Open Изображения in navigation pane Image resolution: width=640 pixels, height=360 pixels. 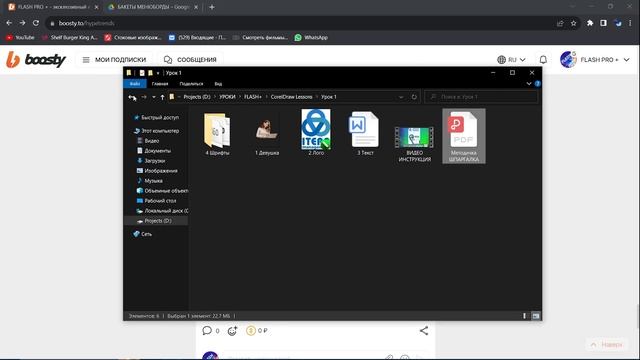tap(161, 171)
